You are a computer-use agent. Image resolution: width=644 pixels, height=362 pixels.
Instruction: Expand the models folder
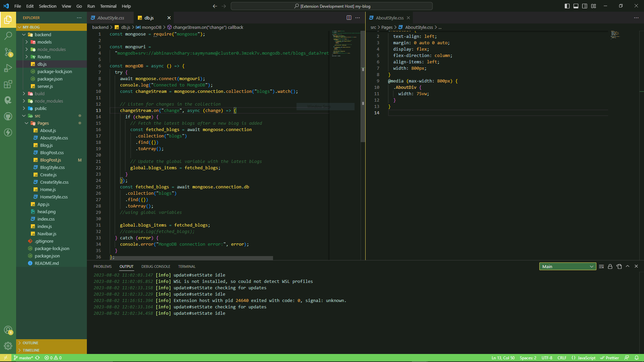click(x=44, y=42)
